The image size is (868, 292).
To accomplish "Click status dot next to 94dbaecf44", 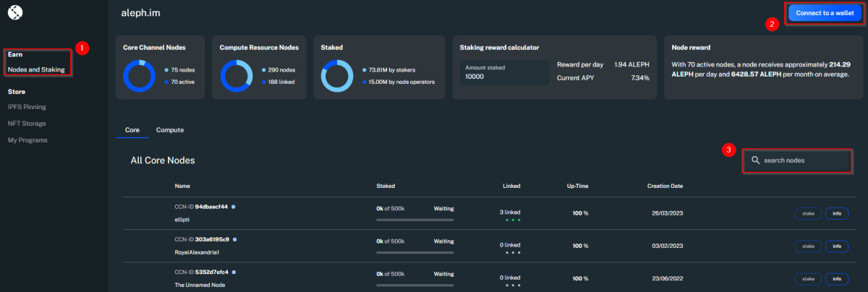I will click(x=233, y=207).
